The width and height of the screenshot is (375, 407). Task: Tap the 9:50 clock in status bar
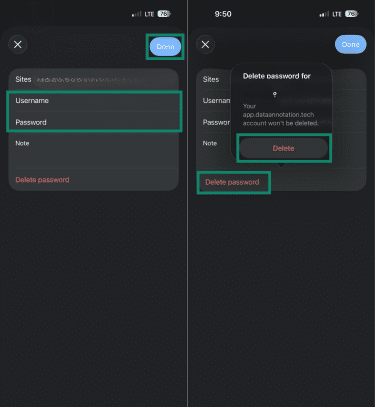pos(223,14)
